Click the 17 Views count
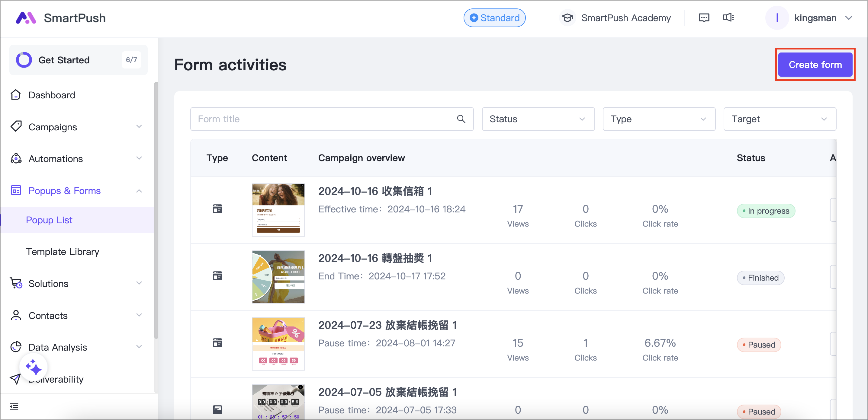This screenshot has width=868, height=420. 518,209
